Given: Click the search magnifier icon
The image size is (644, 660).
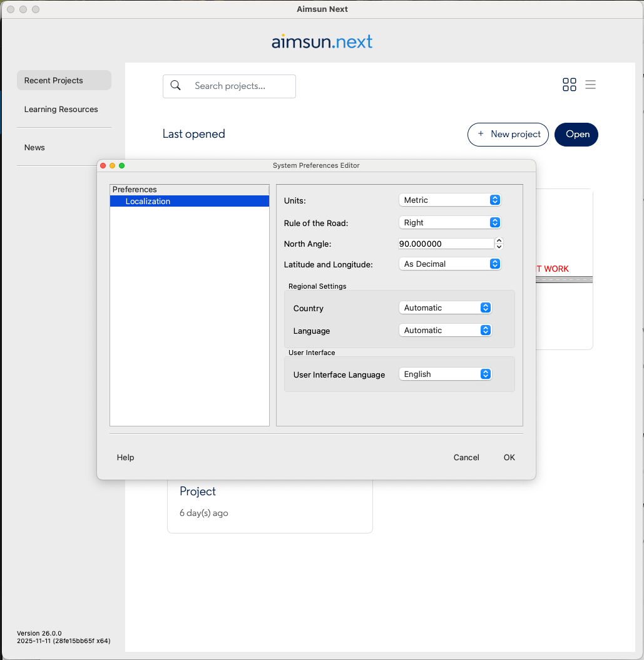Looking at the screenshot, I should [175, 85].
